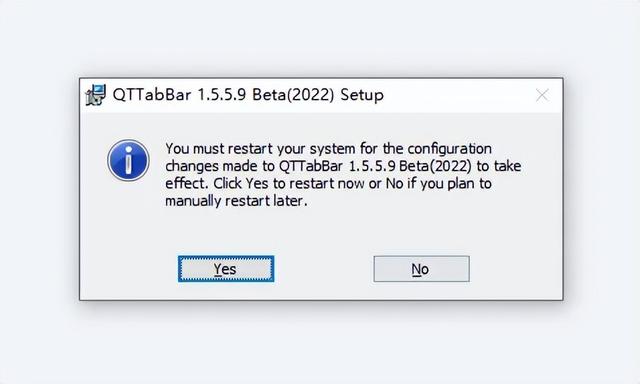Click the message line starting "You must restart"

click(x=329, y=149)
